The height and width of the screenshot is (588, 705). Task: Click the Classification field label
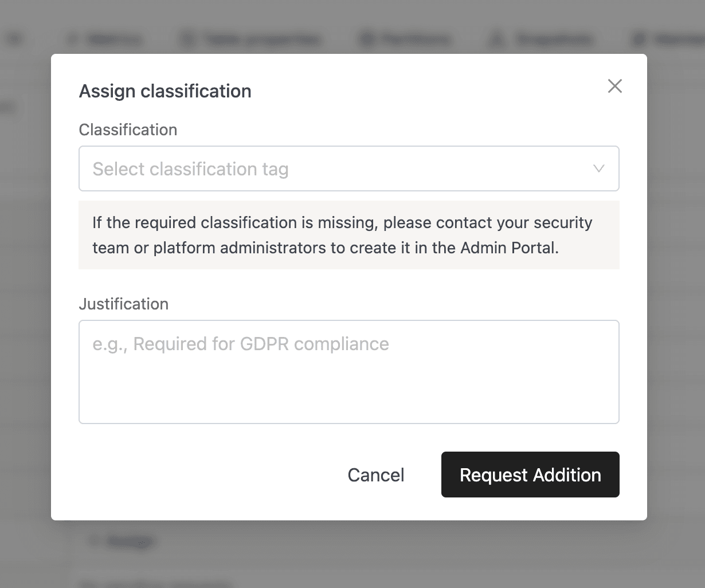(128, 130)
